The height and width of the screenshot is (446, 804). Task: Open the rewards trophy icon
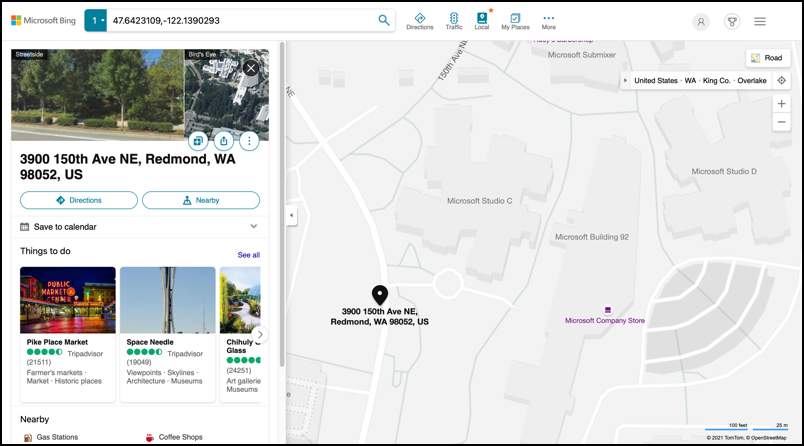point(732,22)
